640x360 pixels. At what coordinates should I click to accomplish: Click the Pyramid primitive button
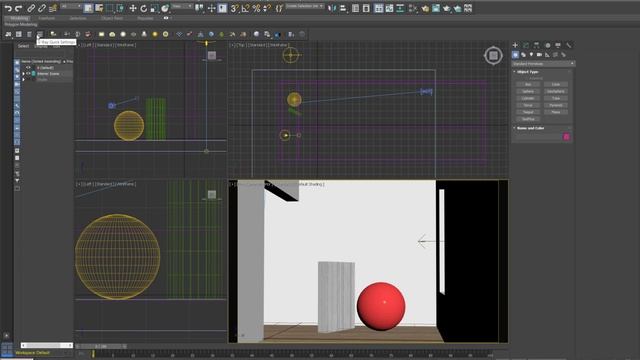point(556,105)
